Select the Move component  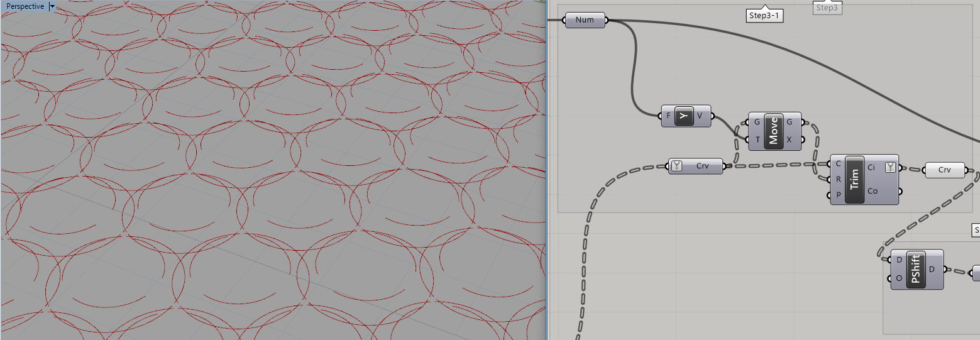[774, 131]
